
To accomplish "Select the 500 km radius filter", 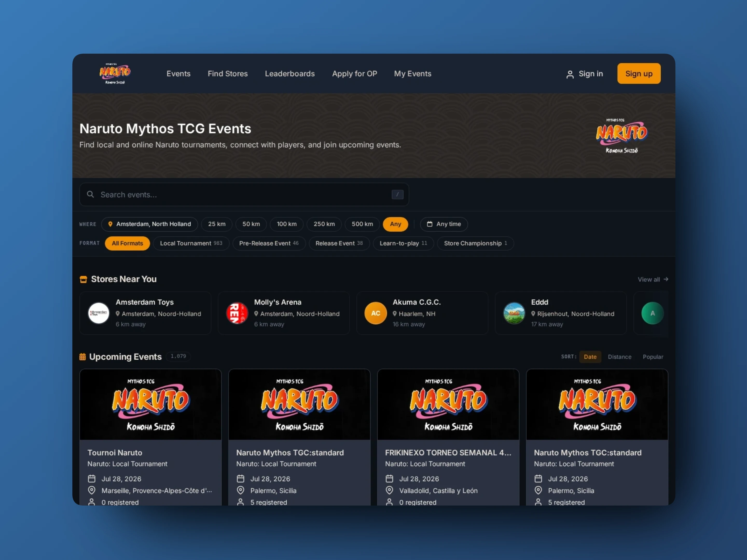I will pyautogui.click(x=362, y=224).
